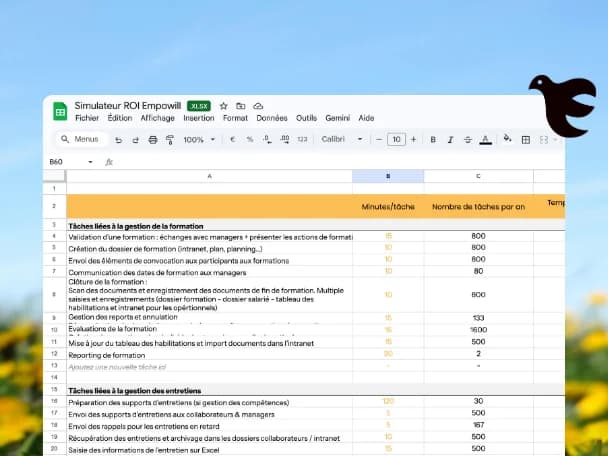608x456 pixels.
Task: Toggle italic formatting
Action: [450, 140]
